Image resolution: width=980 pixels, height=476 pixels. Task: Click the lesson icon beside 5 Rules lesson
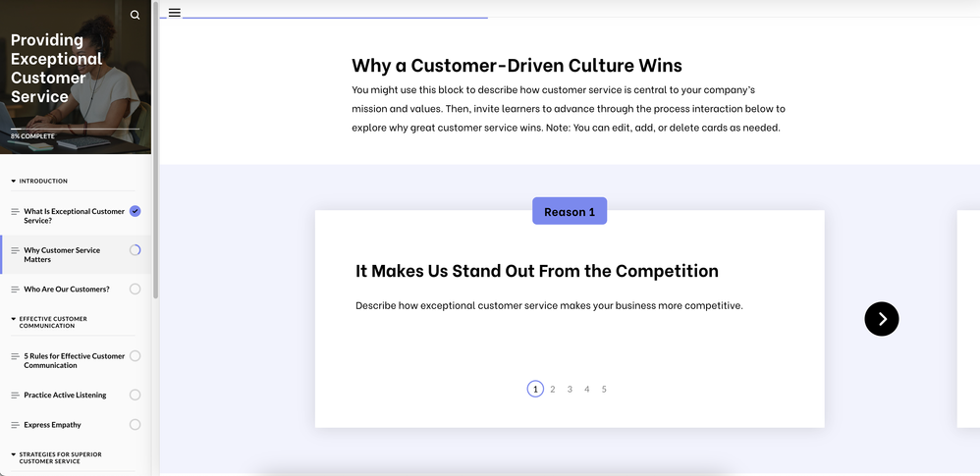[15, 356]
